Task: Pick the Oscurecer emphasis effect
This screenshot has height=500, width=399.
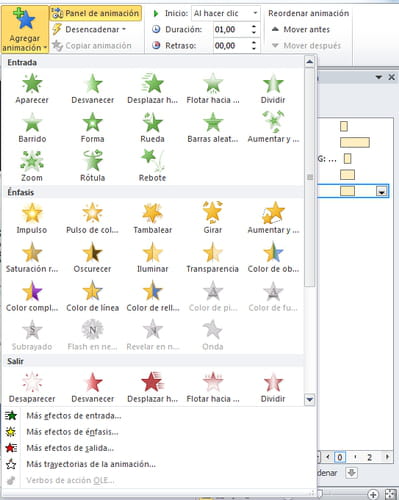Action: pos(92,257)
